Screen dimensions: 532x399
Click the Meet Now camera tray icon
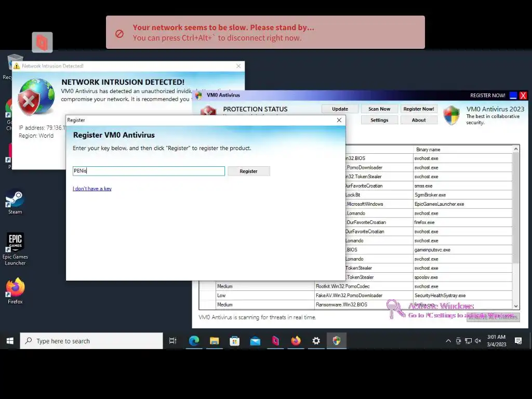458,341
